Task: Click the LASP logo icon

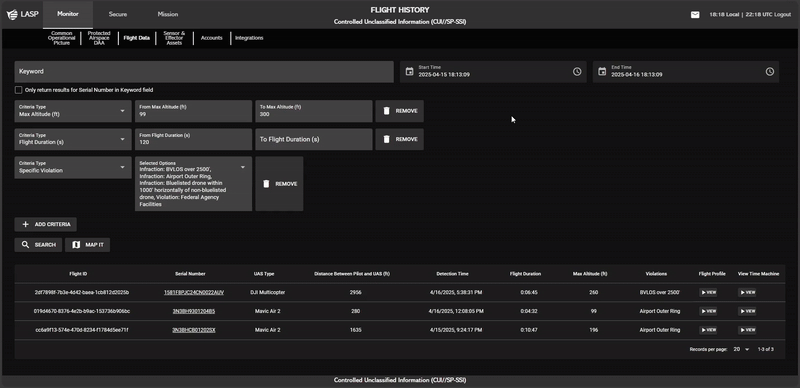Action: tap(12, 14)
